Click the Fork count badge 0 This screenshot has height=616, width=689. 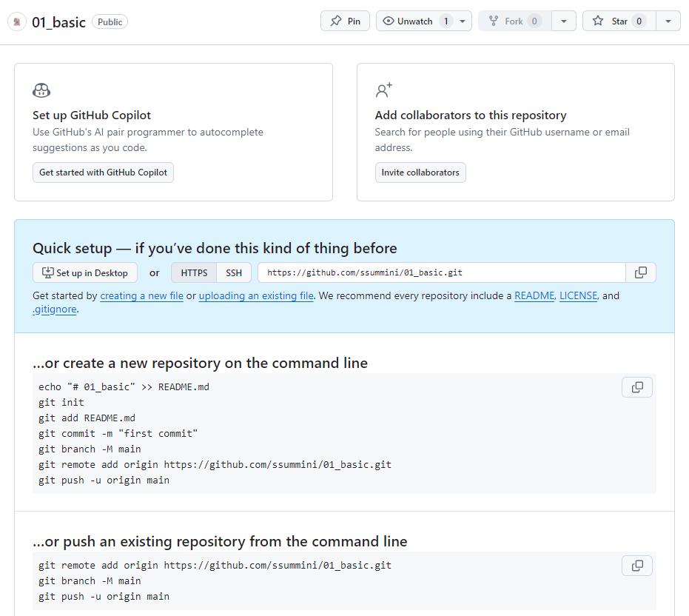534,21
